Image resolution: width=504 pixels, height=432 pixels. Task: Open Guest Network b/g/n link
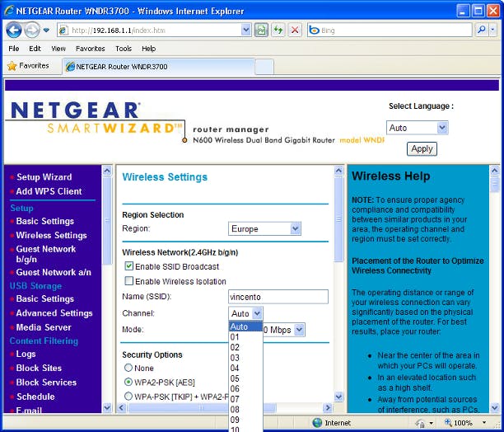click(x=45, y=254)
